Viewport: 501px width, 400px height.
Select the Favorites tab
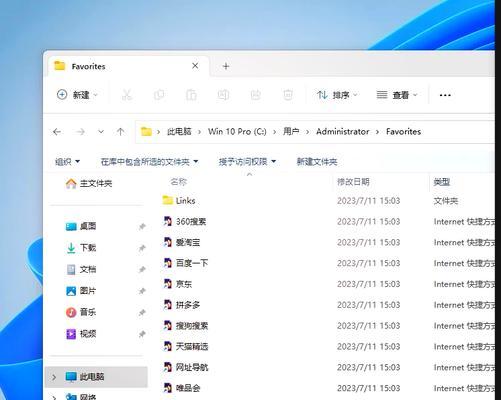(128, 66)
